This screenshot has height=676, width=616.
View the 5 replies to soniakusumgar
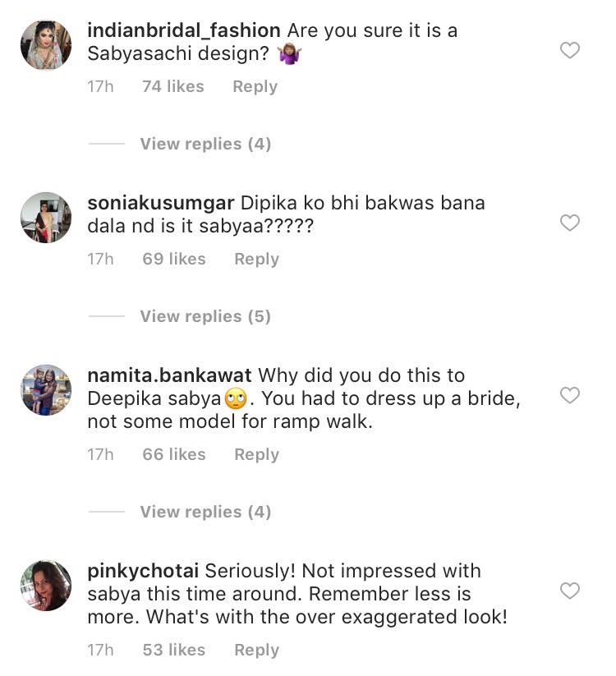tap(205, 316)
